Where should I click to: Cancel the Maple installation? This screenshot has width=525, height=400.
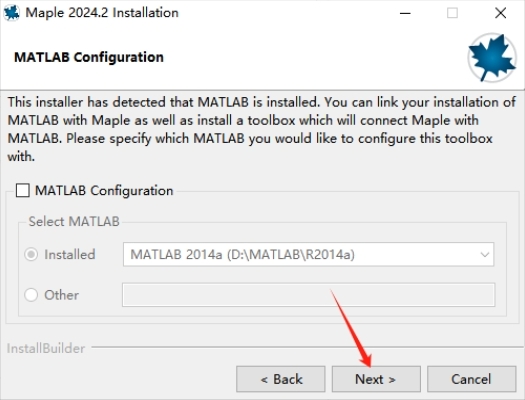point(471,379)
